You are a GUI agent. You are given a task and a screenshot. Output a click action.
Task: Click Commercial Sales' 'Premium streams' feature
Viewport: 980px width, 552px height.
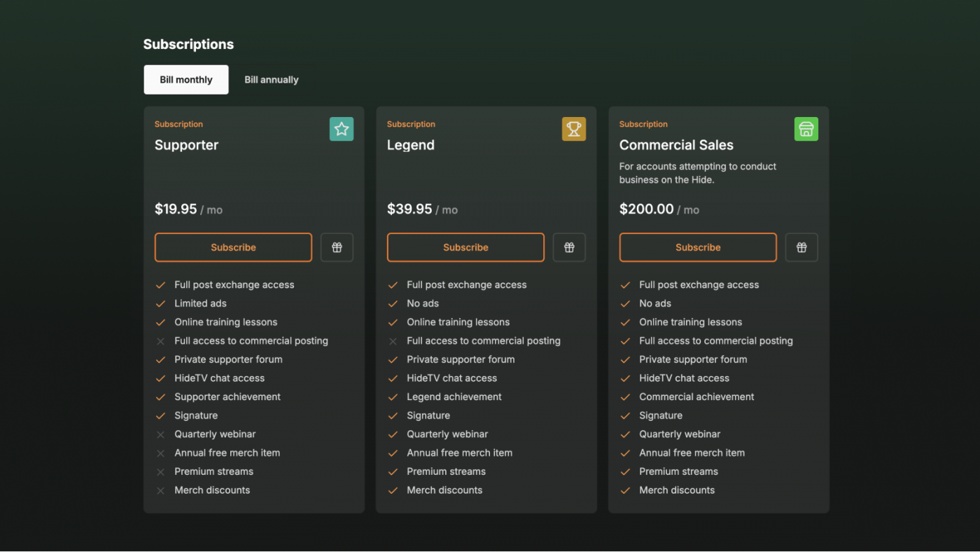[678, 471]
